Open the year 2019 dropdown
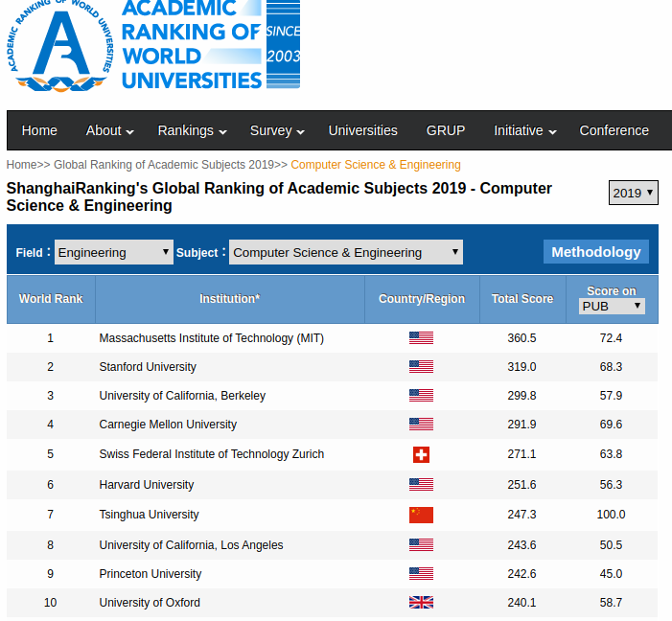 tap(633, 193)
